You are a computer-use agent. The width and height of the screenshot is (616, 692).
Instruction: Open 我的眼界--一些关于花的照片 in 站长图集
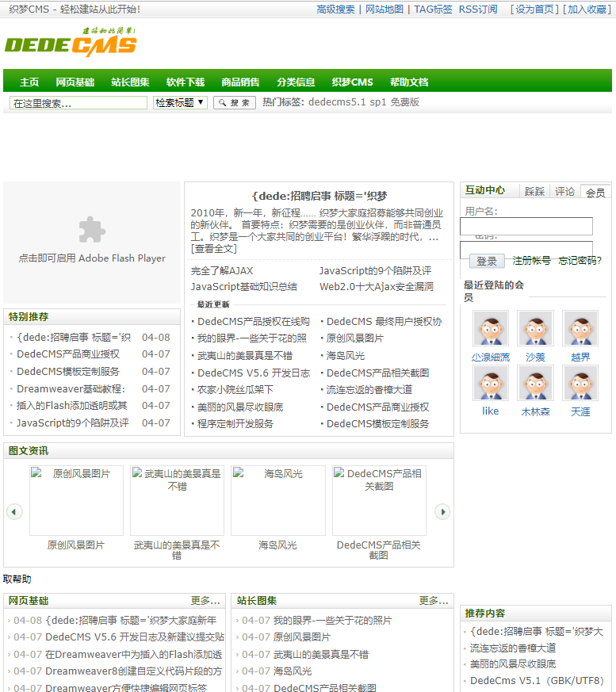[x=332, y=620]
